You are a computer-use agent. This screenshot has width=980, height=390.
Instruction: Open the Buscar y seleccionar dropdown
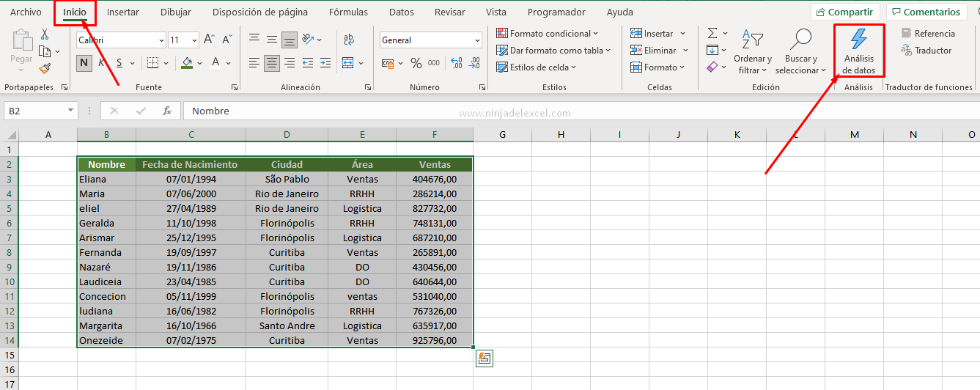click(x=800, y=51)
